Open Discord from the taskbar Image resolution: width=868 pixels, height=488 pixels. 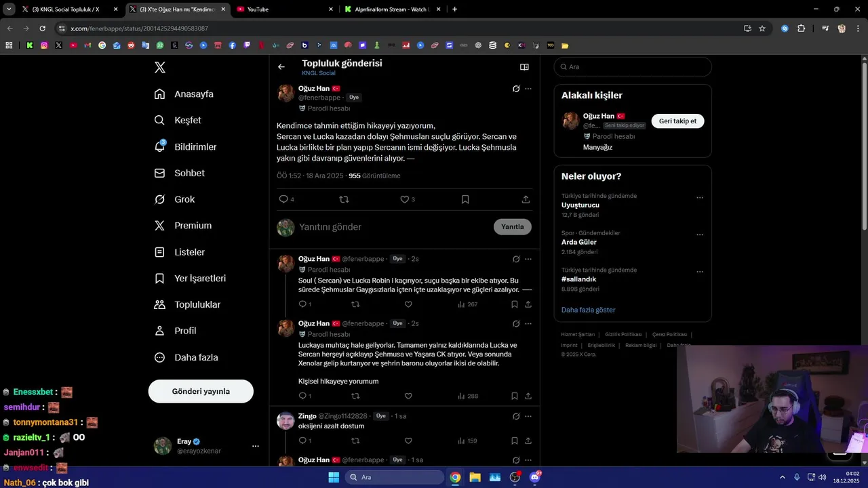[535, 477]
